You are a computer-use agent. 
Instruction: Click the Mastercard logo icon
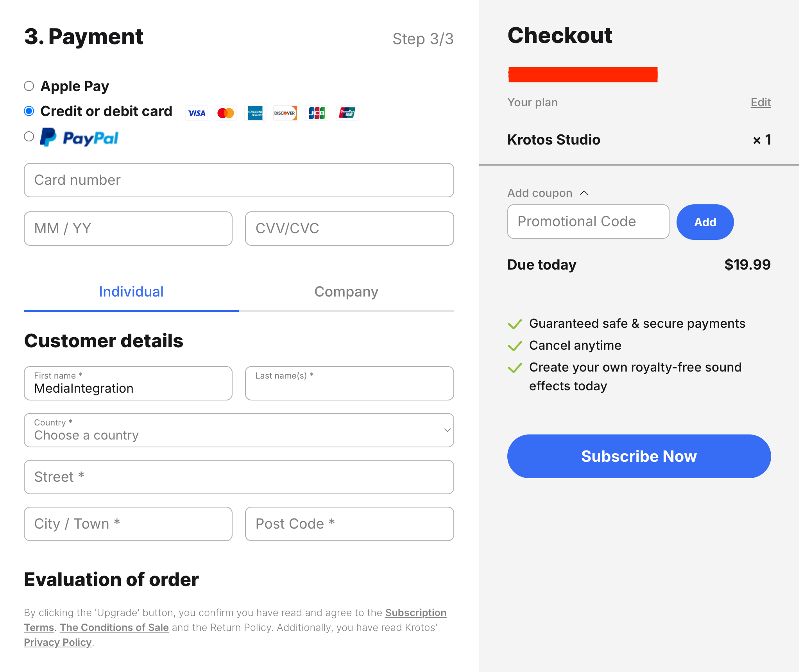tap(226, 113)
